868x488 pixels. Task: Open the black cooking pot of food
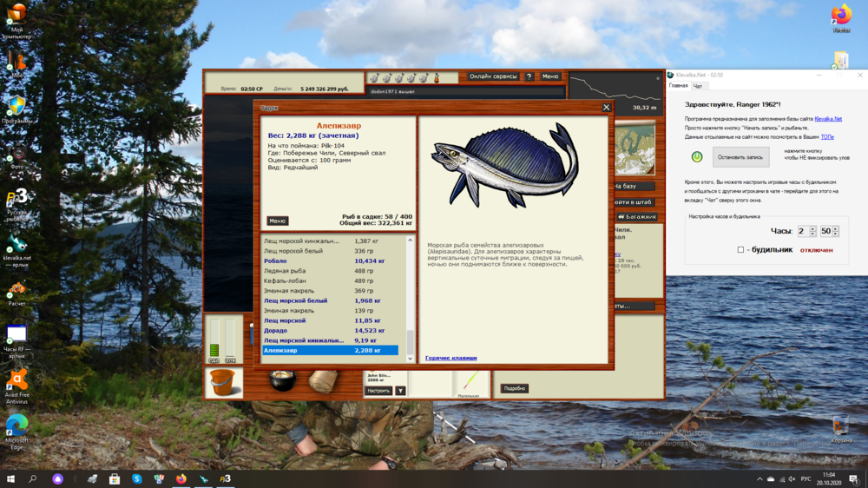[x=282, y=381]
